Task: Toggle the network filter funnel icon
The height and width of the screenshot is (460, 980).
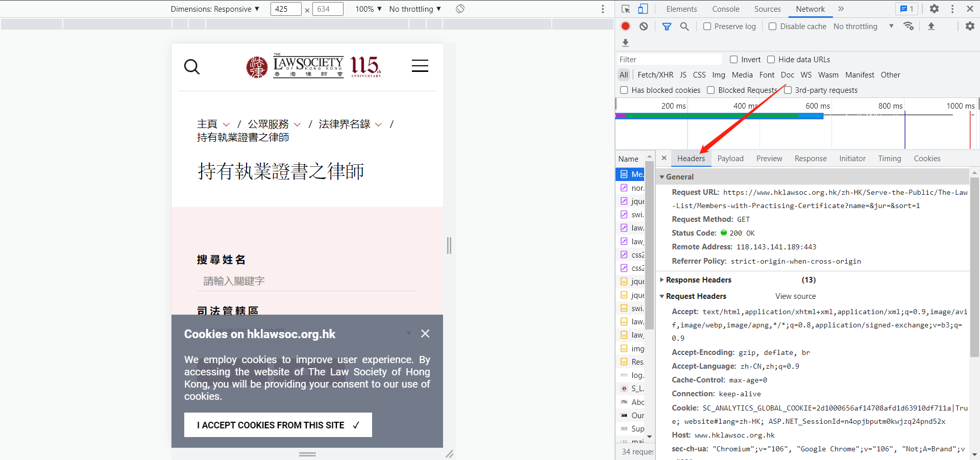Action: [x=667, y=27]
